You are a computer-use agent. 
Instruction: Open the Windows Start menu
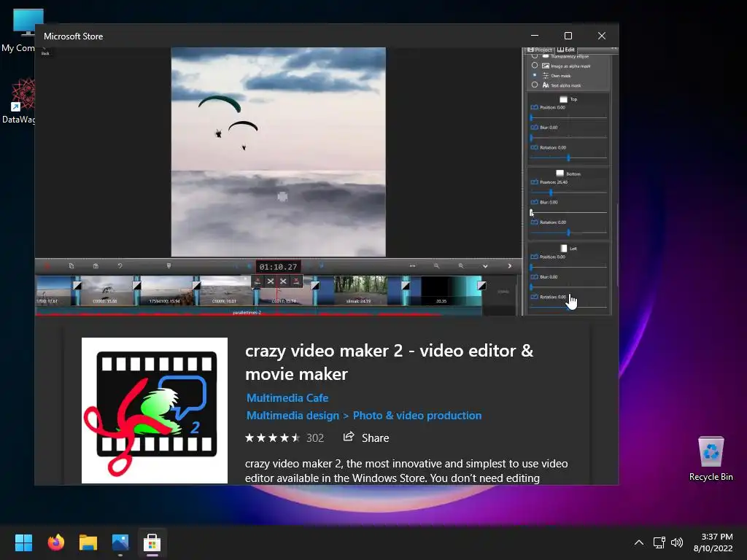pos(23,542)
